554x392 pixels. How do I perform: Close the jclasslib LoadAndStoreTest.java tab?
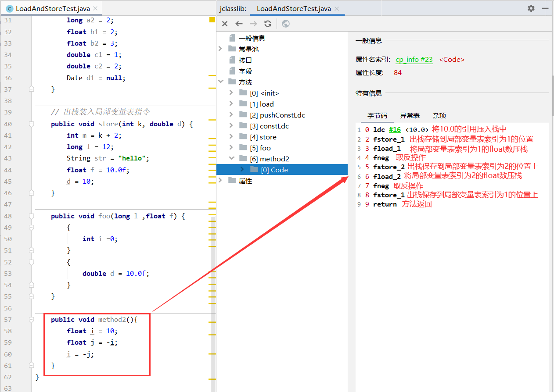pos(337,8)
